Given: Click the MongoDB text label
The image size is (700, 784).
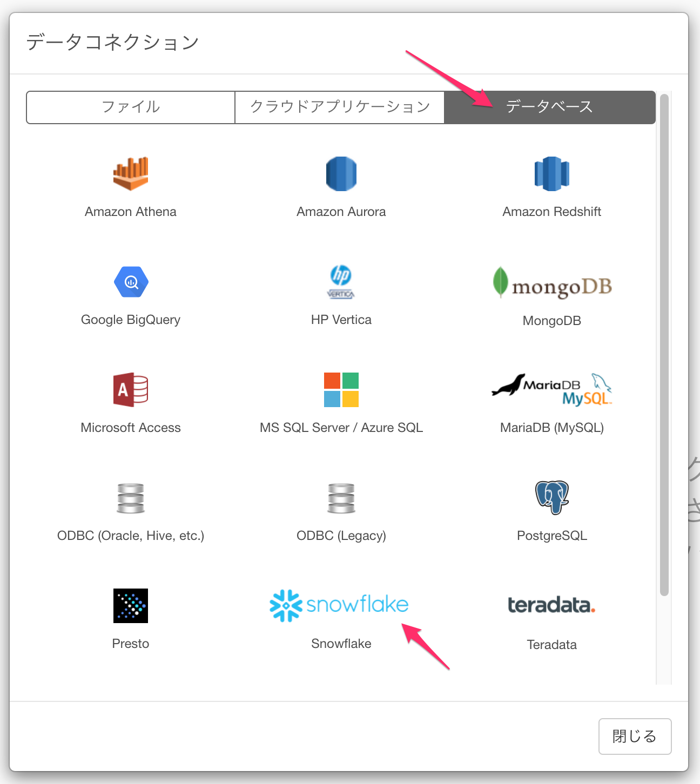Looking at the screenshot, I should click(552, 321).
